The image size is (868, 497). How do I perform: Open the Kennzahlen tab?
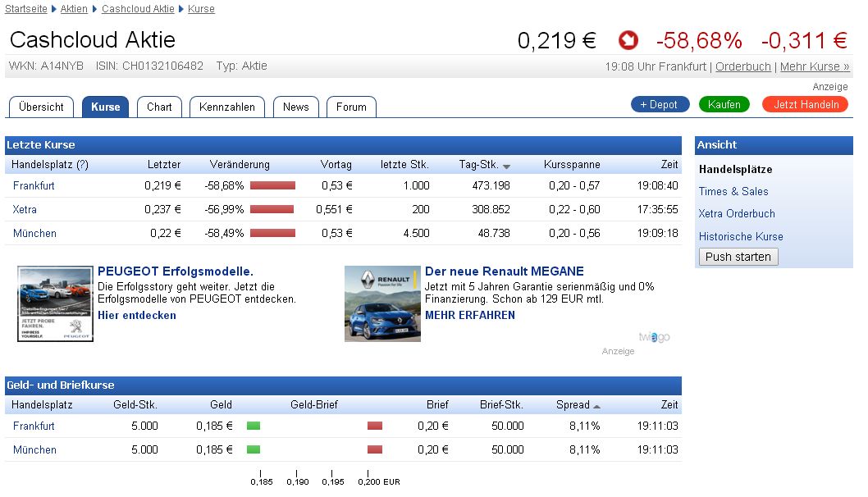coord(226,106)
